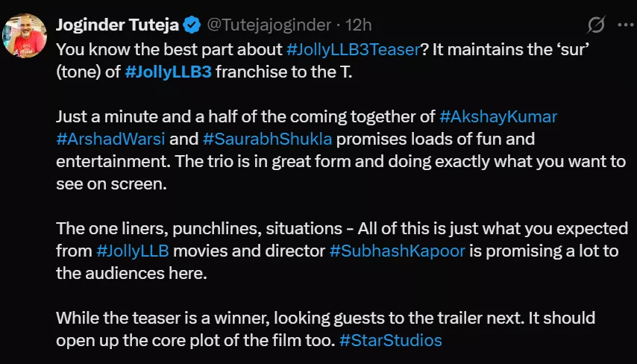This screenshot has width=637, height=364.
Task: Visit the @Tutejajoginder handle
Action: pos(268,25)
